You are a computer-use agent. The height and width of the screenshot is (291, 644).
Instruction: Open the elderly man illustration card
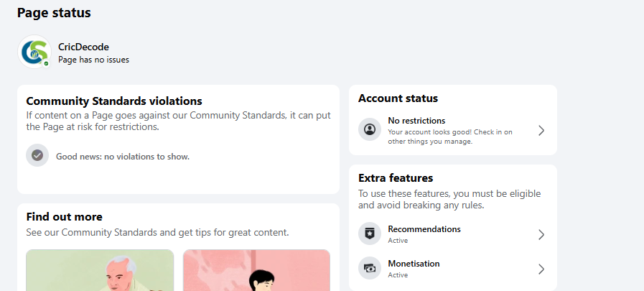(100, 270)
